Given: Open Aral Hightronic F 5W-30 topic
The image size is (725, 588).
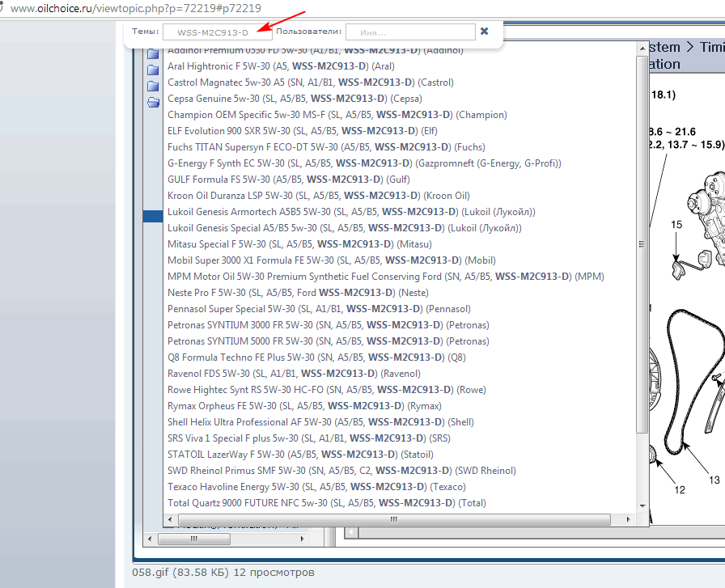Looking at the screenshot, I should tap(281, 66).
